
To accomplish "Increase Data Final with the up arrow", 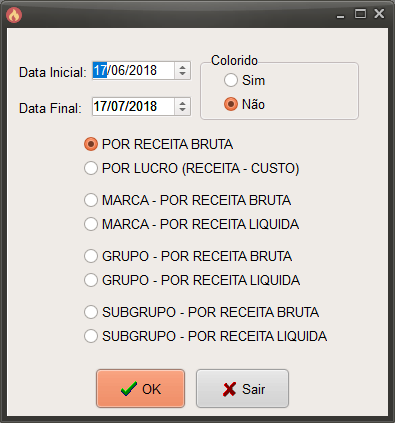I will 182,103.
